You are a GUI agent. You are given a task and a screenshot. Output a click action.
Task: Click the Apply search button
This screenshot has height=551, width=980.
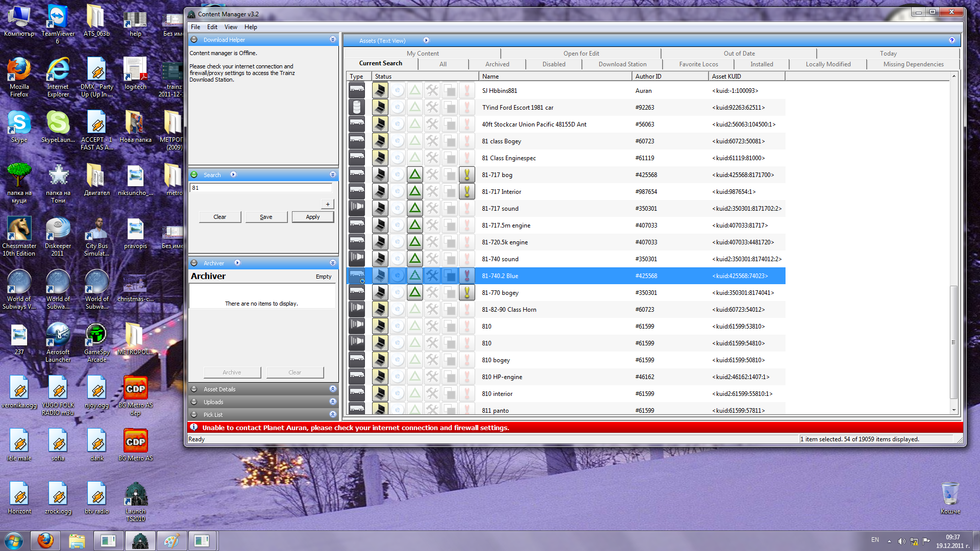point(313,217)
